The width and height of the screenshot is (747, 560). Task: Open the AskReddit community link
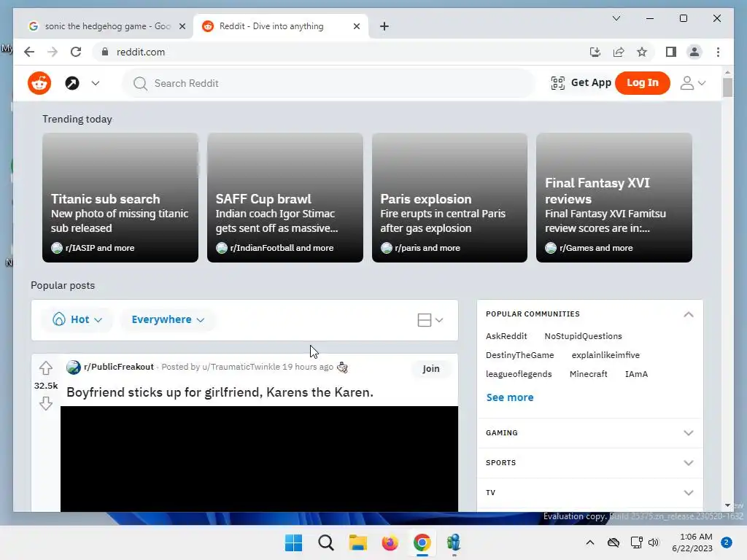pyautogui.click(x=506, y=336)
